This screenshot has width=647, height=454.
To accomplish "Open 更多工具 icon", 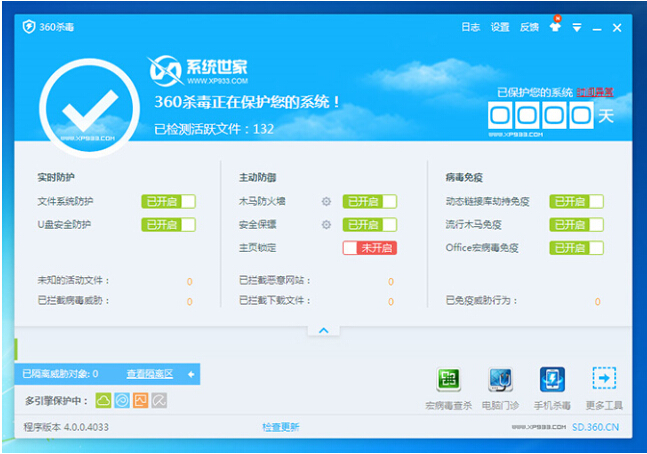I will [604, 378].
